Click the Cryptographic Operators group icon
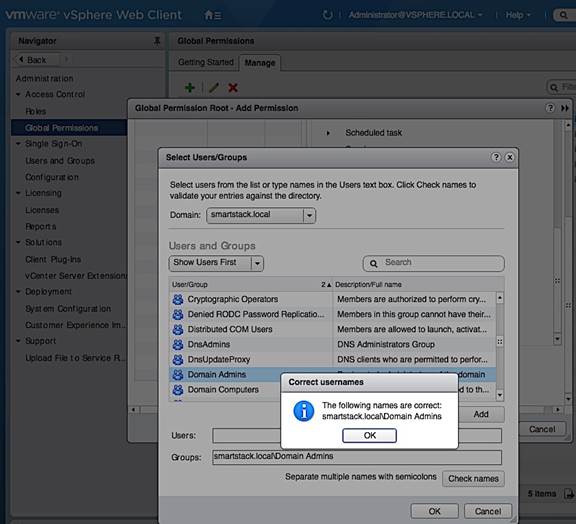This screenshot has height=524, width=576. coord(178,299)
